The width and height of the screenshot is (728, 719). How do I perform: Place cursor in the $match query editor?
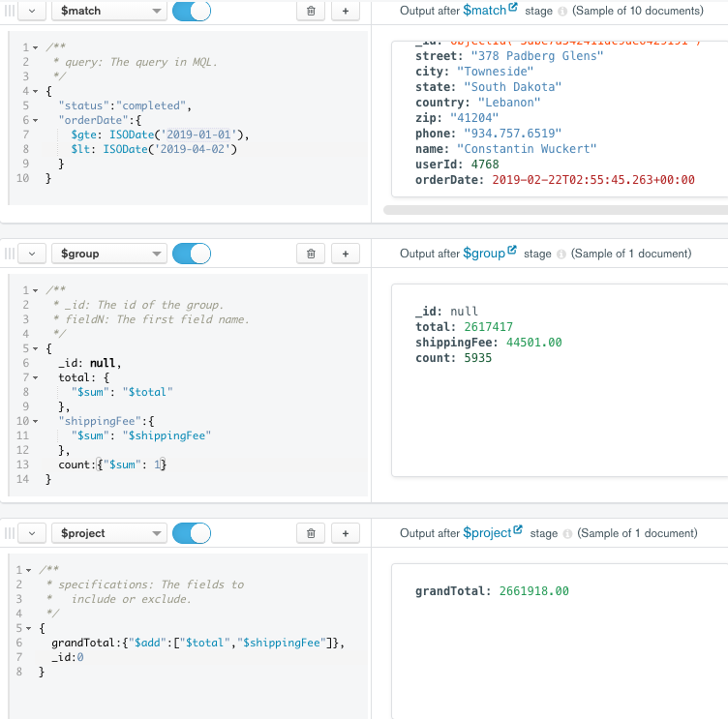188,118
